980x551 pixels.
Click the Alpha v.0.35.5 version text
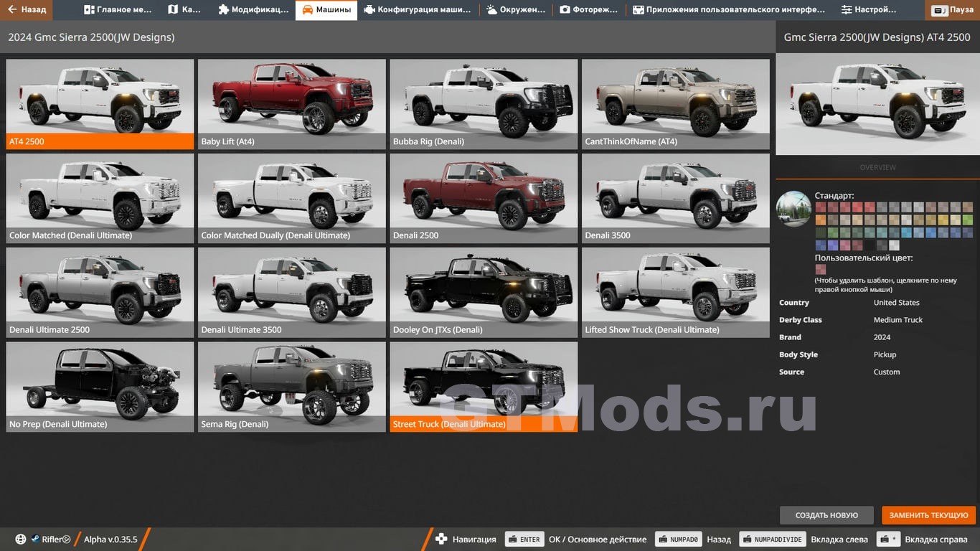click(x=110, y=540)
